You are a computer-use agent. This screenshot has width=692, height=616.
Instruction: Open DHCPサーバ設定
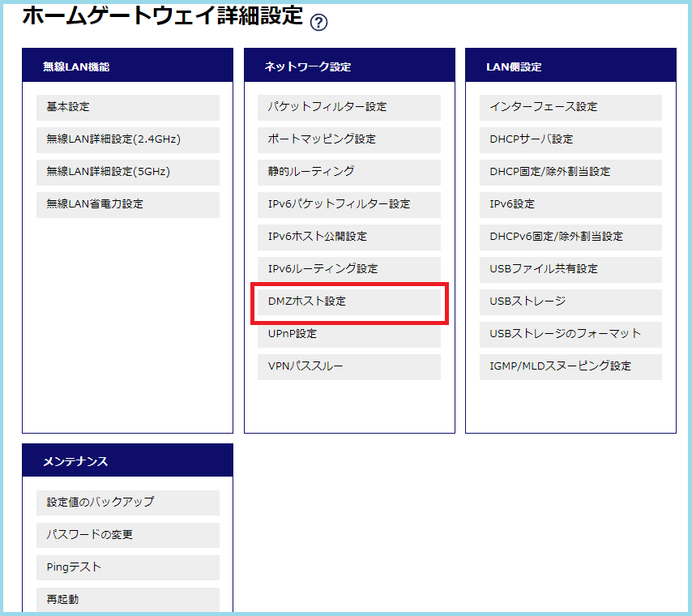click(570, 139)
